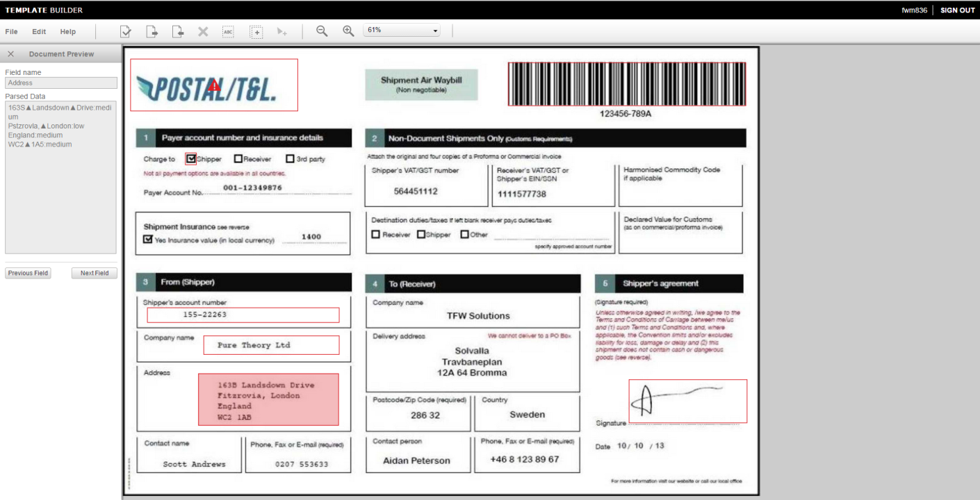The image size is (980, 500).
Task: Click the validate document icon with checkmark
Action: 126,31
